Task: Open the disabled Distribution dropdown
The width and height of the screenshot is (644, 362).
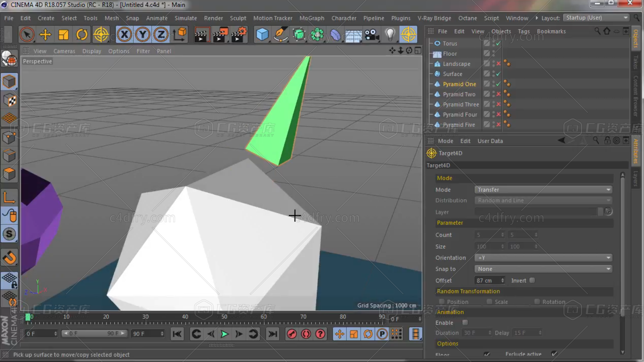Action: pyautogui.click(x=543, y=200)
